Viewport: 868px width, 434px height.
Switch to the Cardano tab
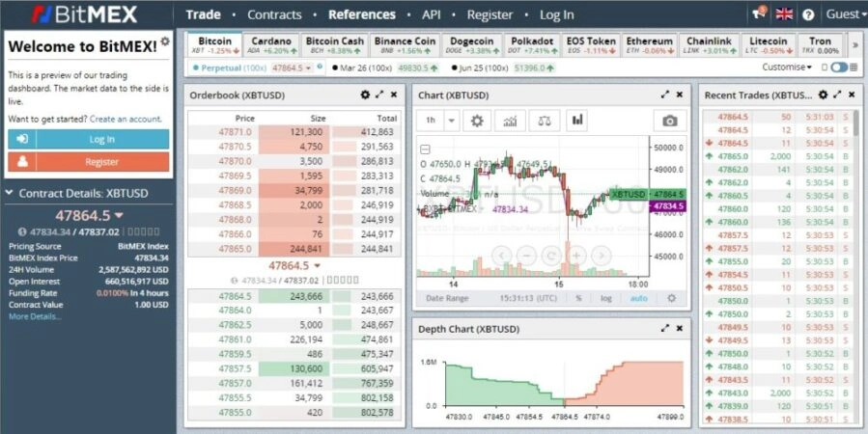(271, 44)
